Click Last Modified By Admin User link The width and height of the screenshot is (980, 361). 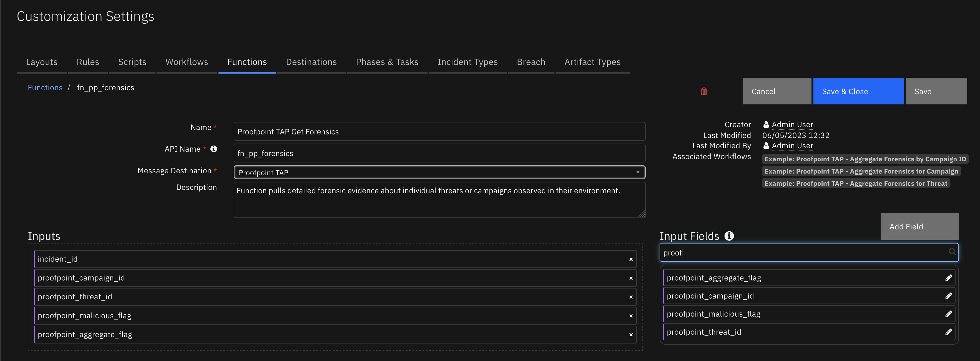[x=792, y=146]
